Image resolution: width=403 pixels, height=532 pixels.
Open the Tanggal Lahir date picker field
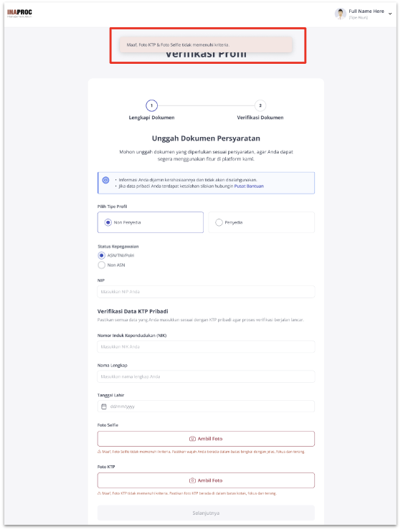pyautogui.click(x=206, y=407)
